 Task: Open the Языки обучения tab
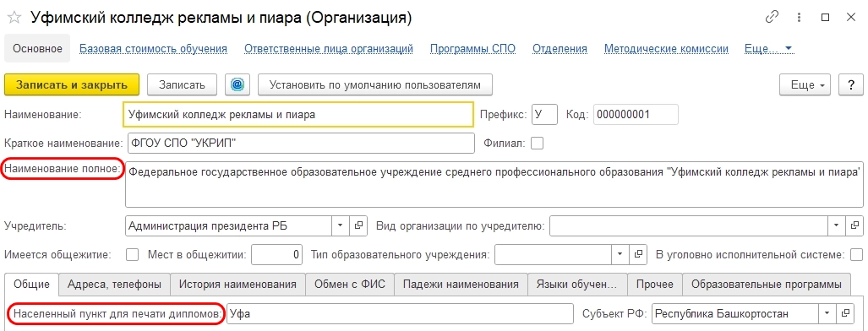click(x=577, y=285)
